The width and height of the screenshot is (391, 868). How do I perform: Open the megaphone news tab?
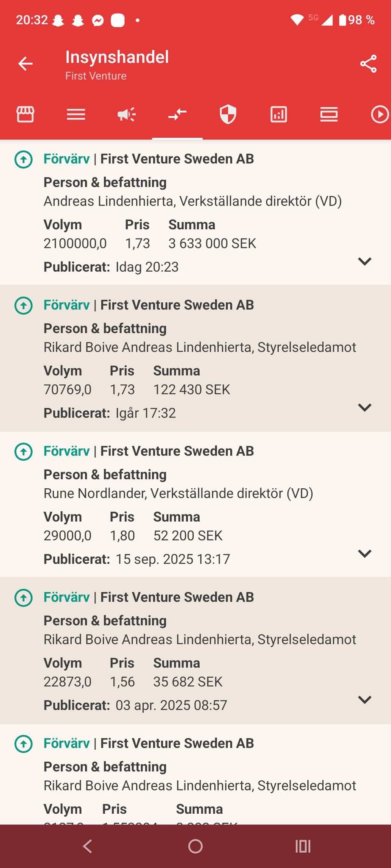[x=126, y=114]
